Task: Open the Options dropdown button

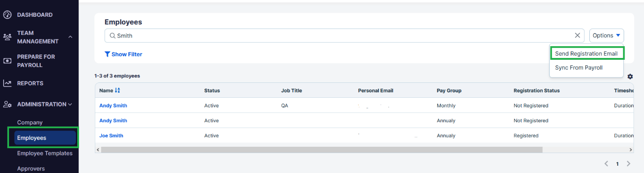Action: coord(607,35)
